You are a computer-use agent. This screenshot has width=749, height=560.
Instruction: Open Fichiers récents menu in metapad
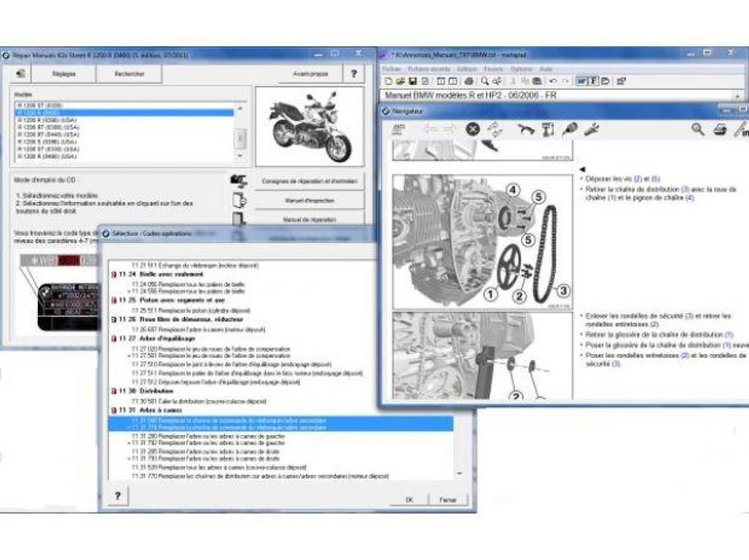coord(429,69)
